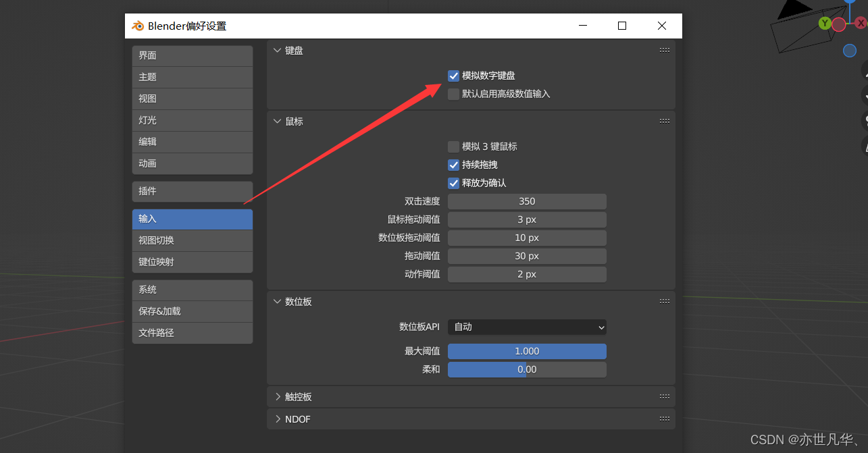Click the 键盘 panel drag grip

pyautogui.click(x=665, y=50)
